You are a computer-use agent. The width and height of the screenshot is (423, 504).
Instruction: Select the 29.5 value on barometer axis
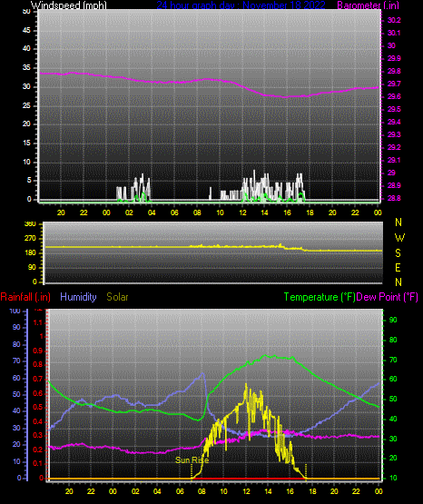click(x=394, y=109)
